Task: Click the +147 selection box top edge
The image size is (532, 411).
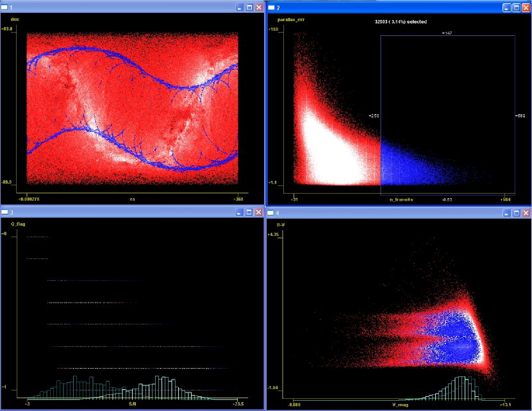Action: click(447, 35)
